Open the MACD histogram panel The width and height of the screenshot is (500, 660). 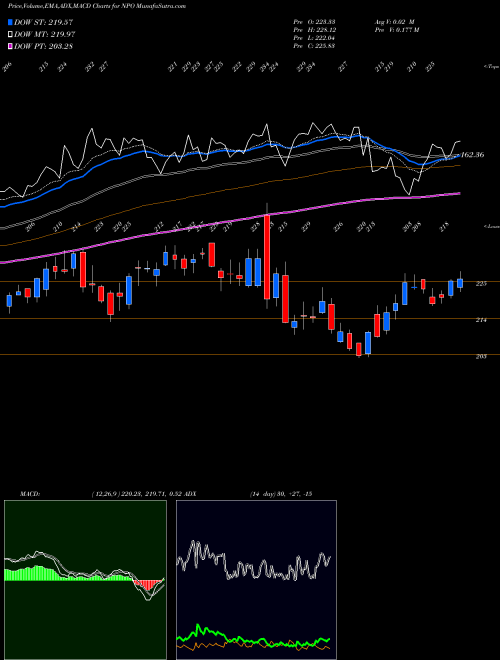pyautogui.click(x=85, y=580)
